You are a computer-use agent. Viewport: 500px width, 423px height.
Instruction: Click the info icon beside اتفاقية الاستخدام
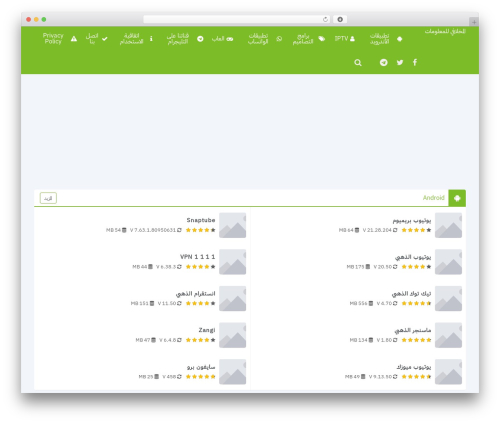[x=151, y=39]
